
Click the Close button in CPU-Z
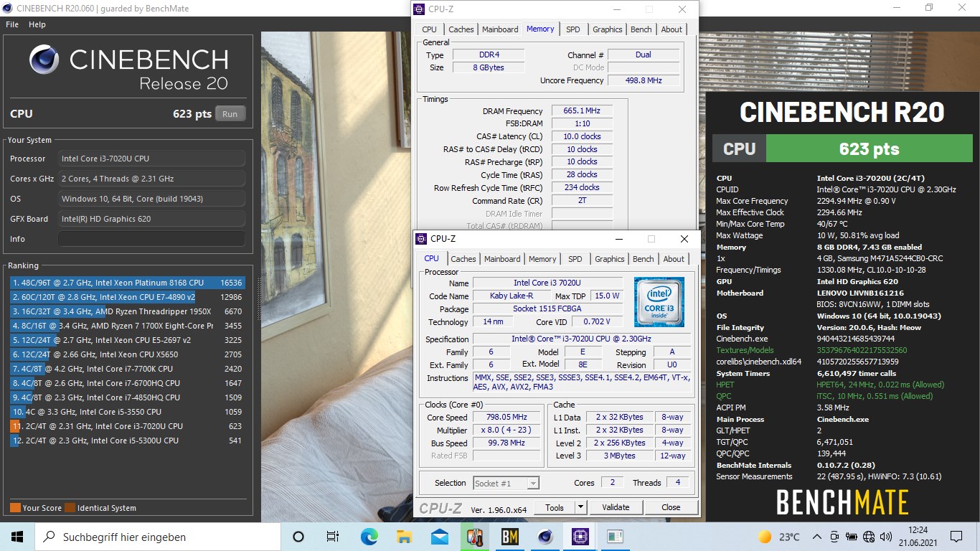point(671,507)
